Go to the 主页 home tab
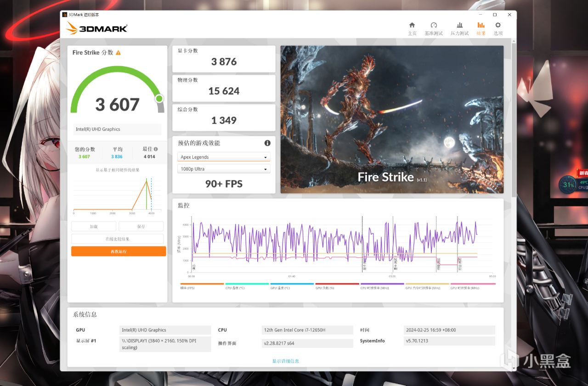Viewport: 588px width, 386px height. coord(412,28)
